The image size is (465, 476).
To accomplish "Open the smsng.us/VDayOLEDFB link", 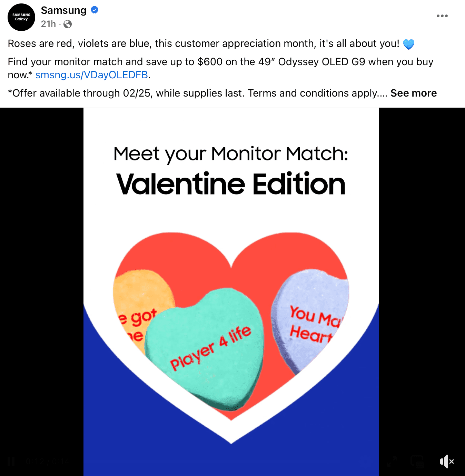I will [92, 74].
